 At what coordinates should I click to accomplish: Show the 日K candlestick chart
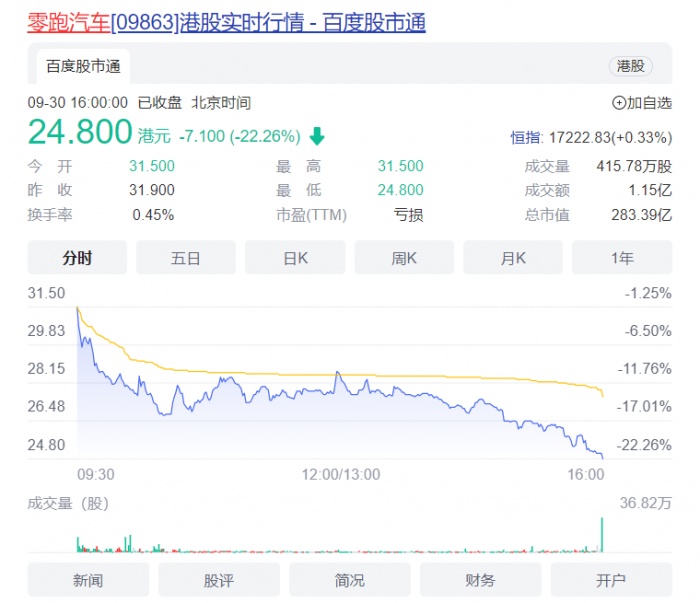(x=295, y=258)
